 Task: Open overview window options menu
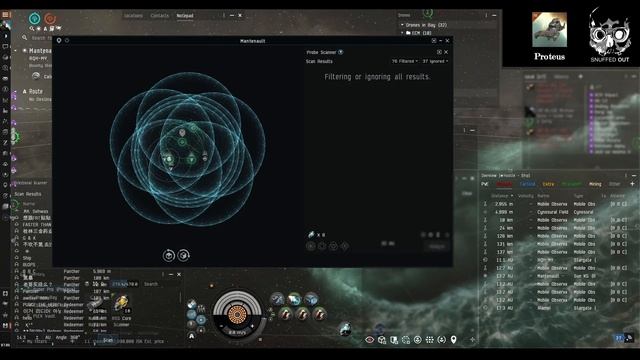tap(626, 176)
